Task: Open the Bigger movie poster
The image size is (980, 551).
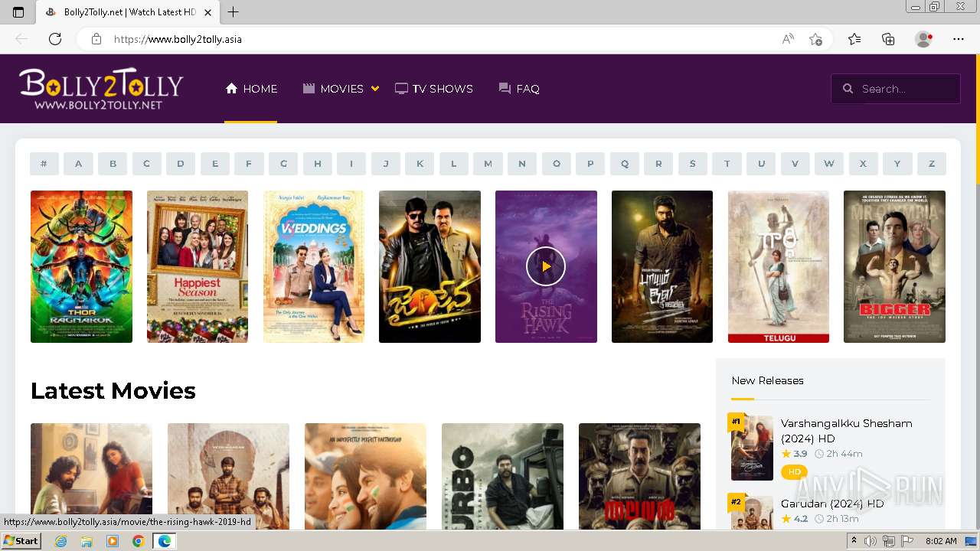Action: (894, 266)
